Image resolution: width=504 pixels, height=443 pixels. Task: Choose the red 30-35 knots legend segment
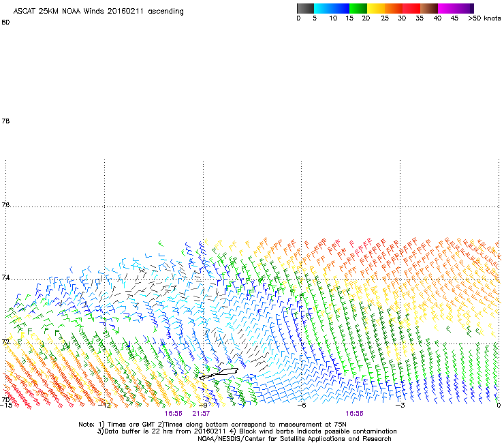(411, 8)
